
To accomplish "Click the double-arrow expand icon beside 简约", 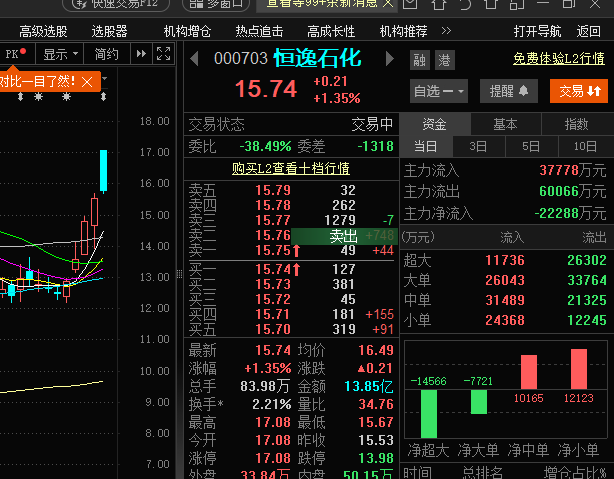I will (141, 54).
